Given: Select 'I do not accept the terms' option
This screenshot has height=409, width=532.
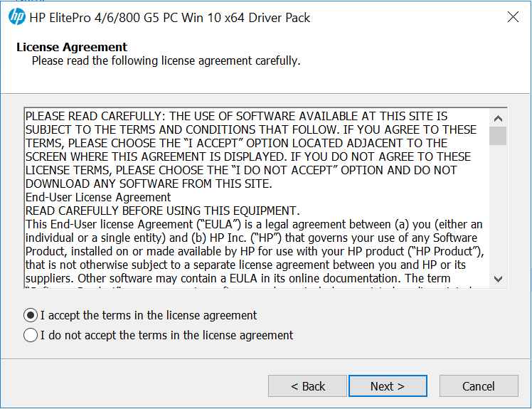Looking at the screenshot, I should [31, 335].
